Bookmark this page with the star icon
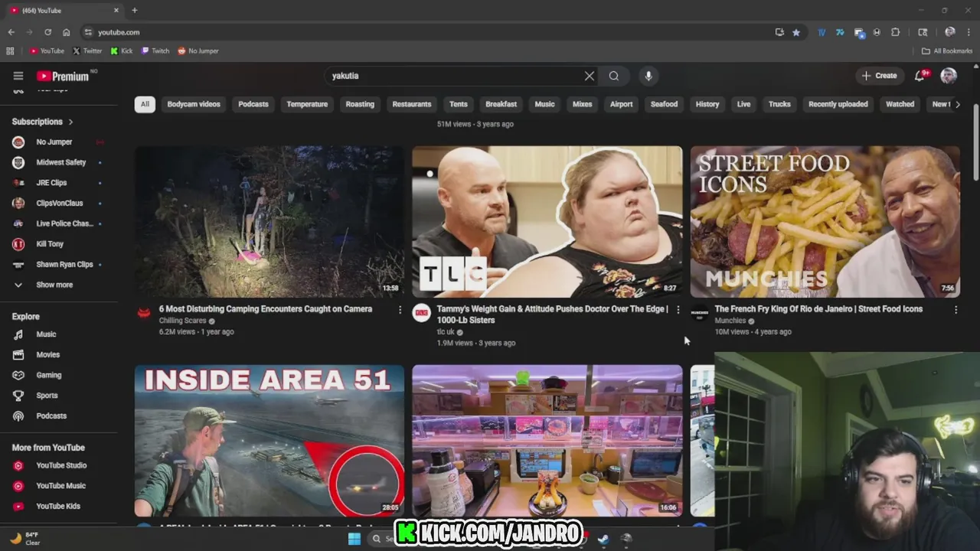This screenshot has height=551, width=980. [796, 32]
